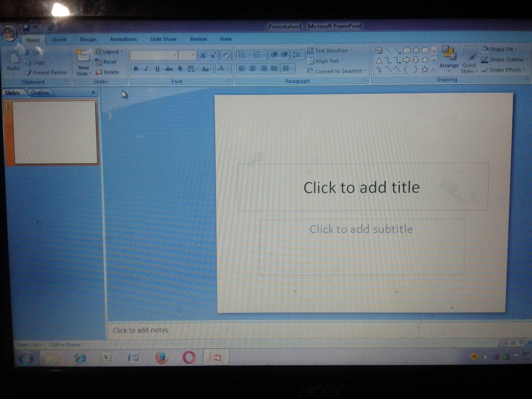Open the font size combo box
Screen dimensions: 532x399
point(187,55)
